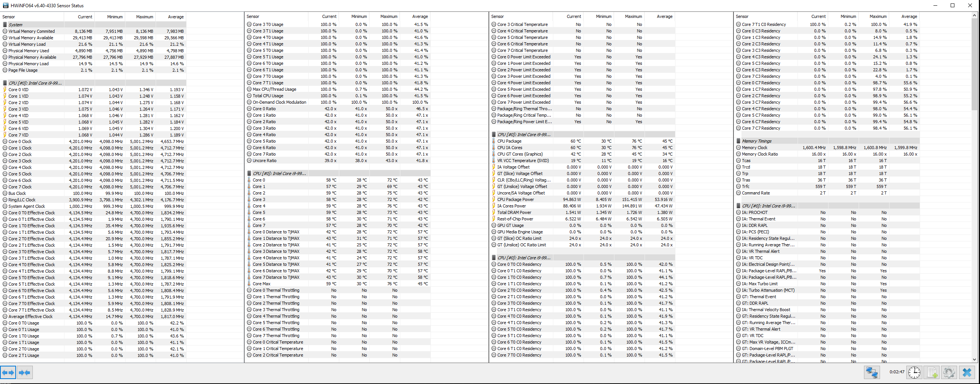Click the Current header above Virtual Memory Commited
The width and height of the screenshot is (980, 384).
point(79,17)
